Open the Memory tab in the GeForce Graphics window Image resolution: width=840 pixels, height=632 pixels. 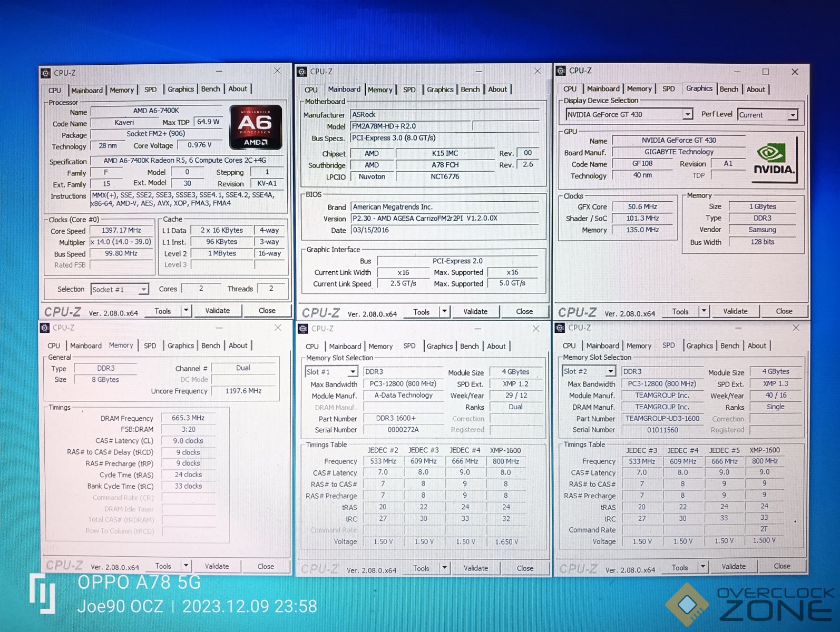pos(639,89)
